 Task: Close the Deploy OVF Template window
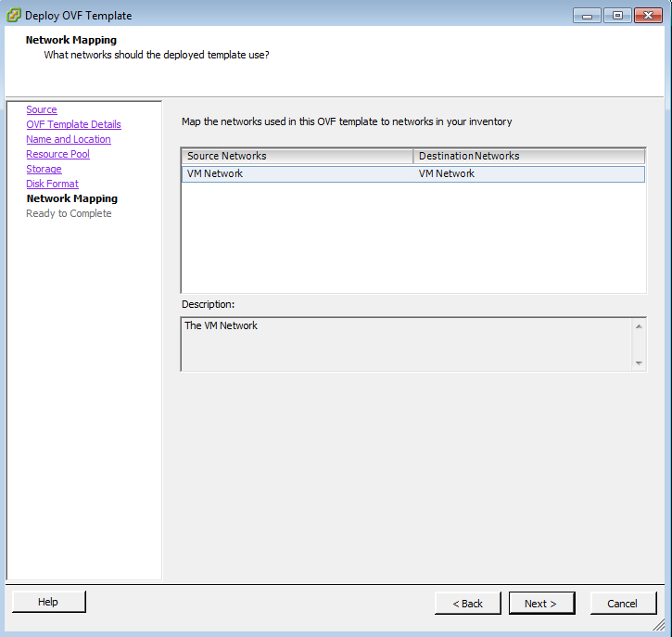[x=649, y=16]
